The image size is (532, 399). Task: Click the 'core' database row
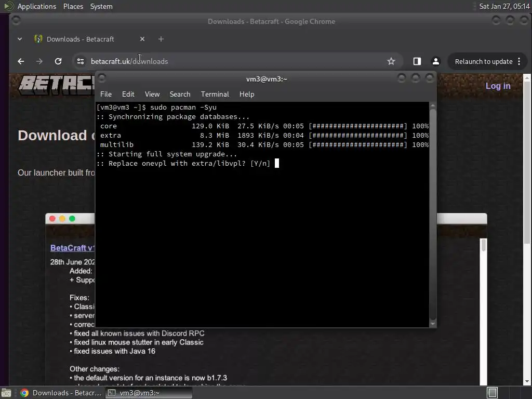pyautogui.click(x=264, y=126)
